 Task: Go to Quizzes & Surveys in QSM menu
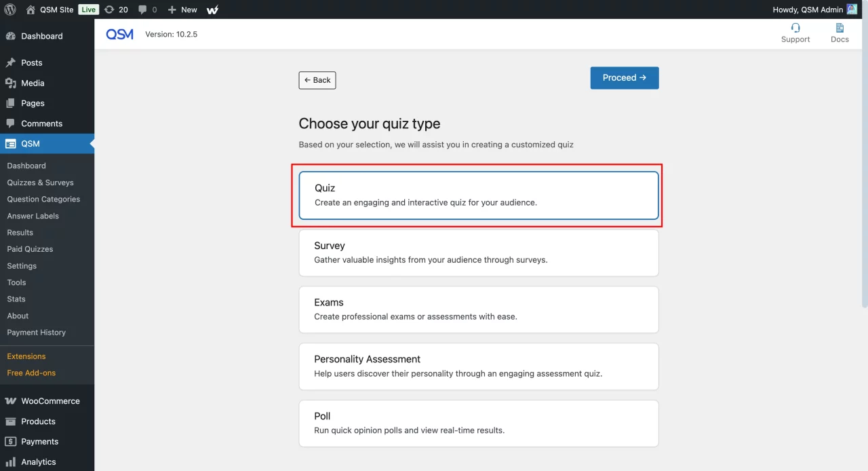40,182
